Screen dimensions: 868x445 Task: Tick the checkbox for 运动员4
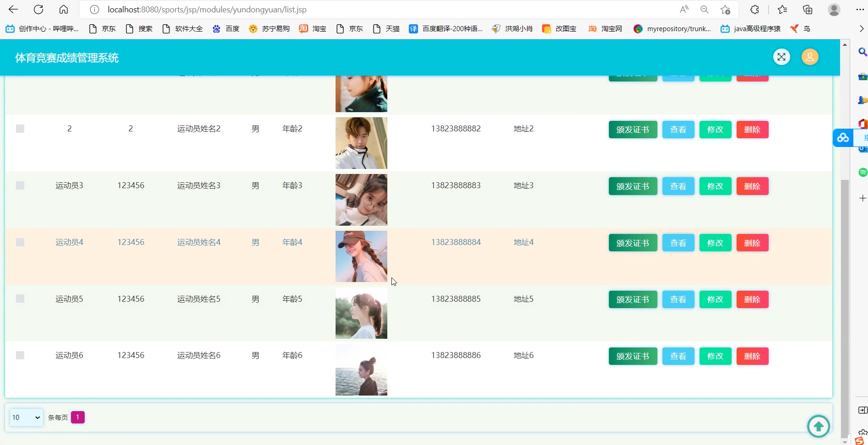point(20,242)
